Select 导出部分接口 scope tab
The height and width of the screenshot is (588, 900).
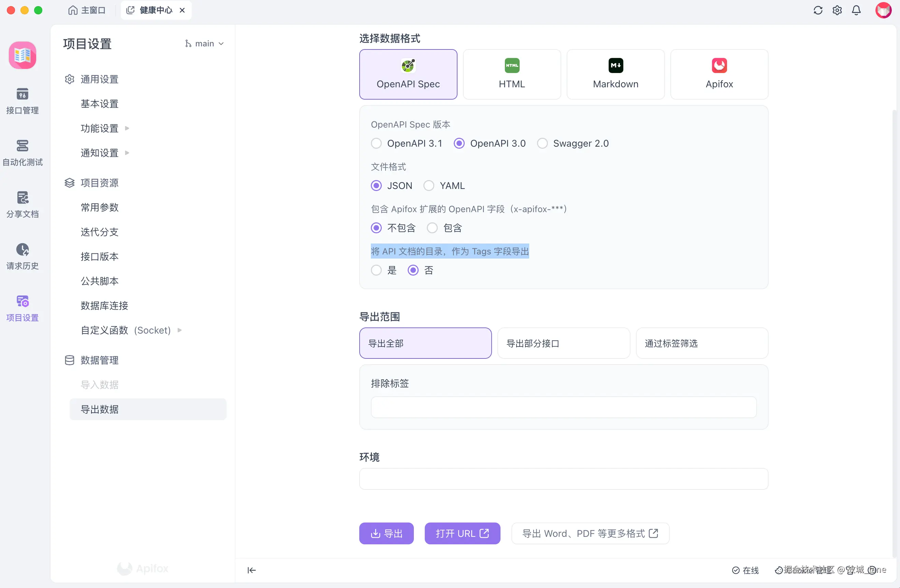(564, 343)
